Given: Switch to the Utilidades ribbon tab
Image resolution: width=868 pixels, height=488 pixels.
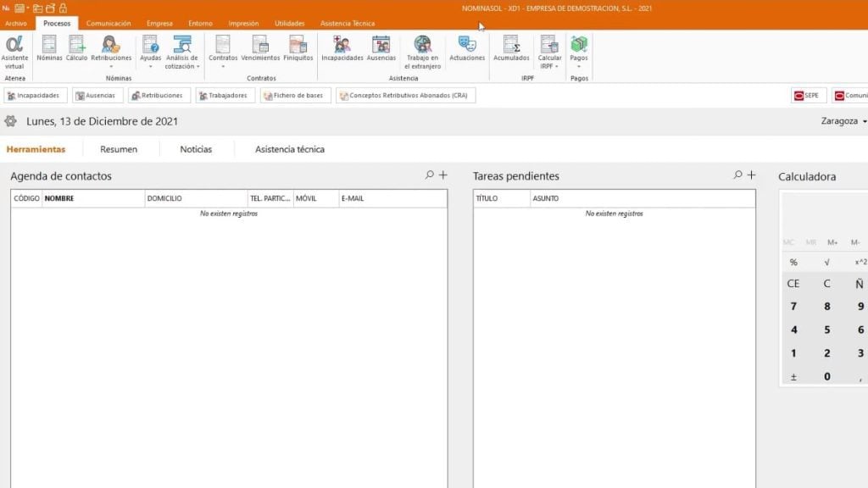Looking at the screenshot, I should (290, 23).
